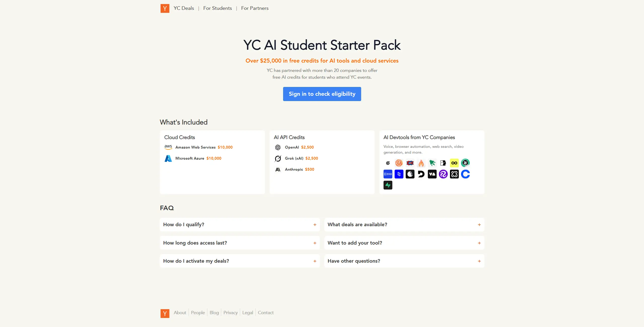The image size is (644, 327).
Task: Expand 'What deals are available?' FAQ entry
Action: (x=404, y=224)
